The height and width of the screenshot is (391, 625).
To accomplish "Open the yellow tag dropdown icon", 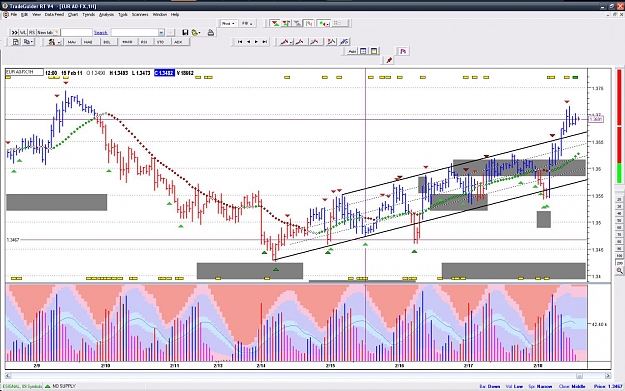I will point(196,32).
